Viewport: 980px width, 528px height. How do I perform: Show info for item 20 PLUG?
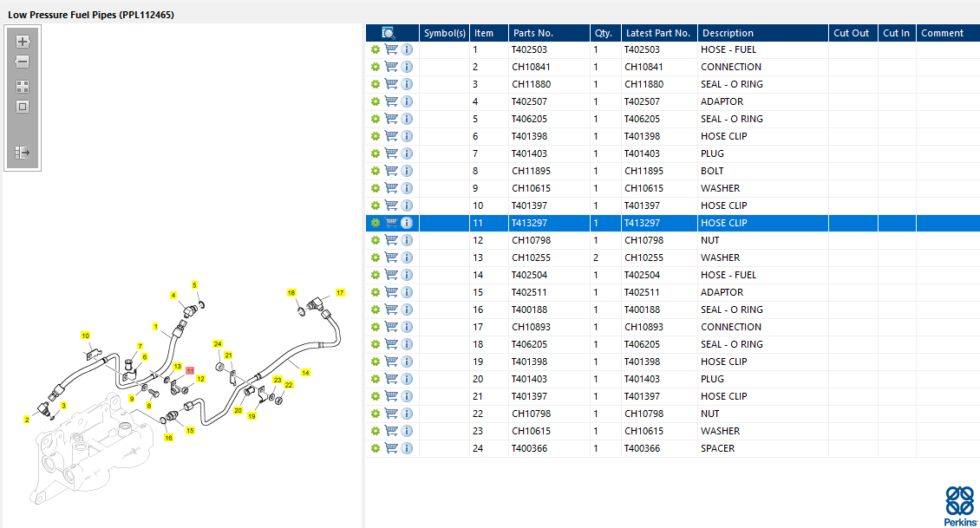[x=407, y=379]
